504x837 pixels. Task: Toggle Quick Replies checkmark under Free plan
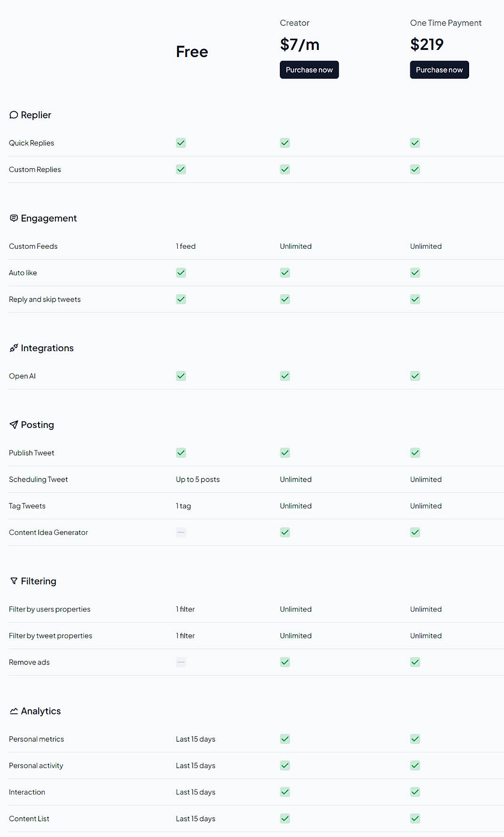point(181,143)
